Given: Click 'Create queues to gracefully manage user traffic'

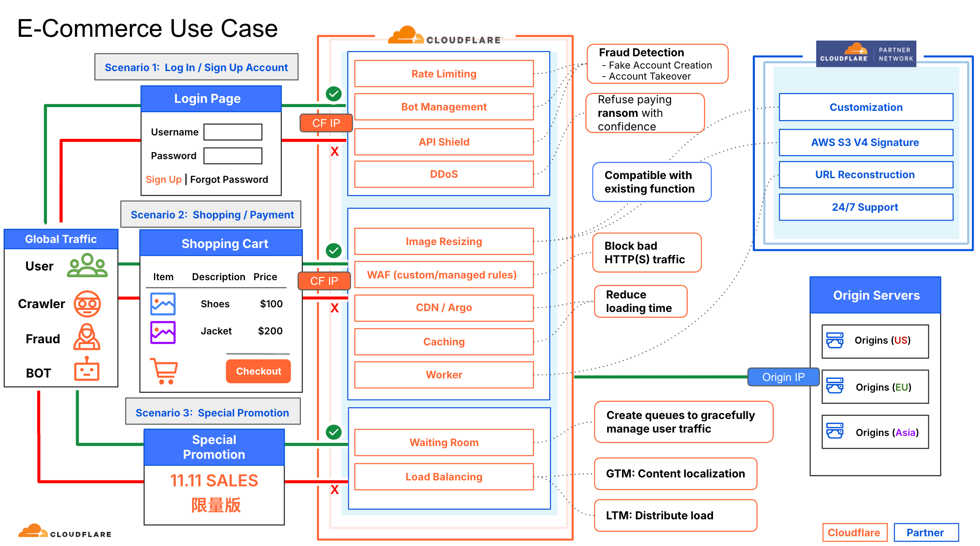Looking at the screenshot, I should point(684,422).
